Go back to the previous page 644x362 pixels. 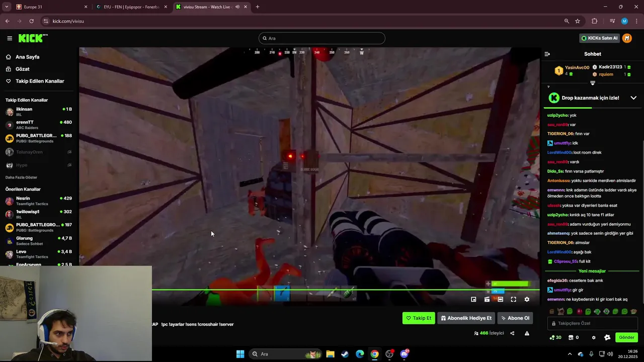point(7,21)
